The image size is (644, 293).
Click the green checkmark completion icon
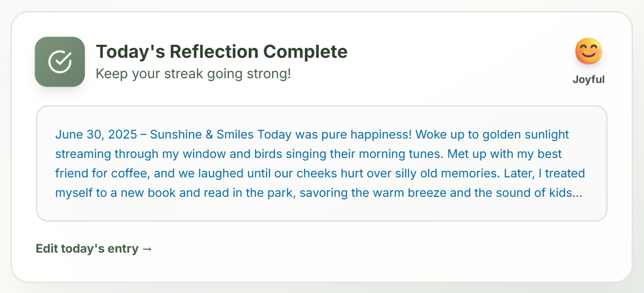click(x=60, y=62)
